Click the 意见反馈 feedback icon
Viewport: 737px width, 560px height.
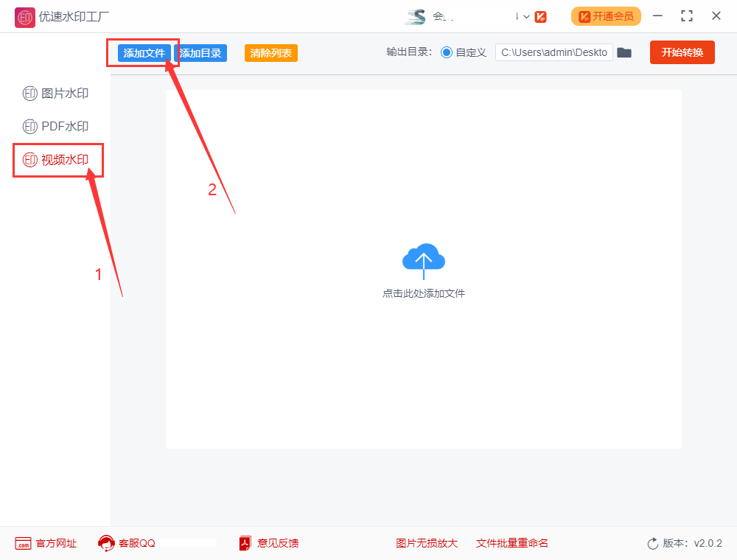pos(244,543)
